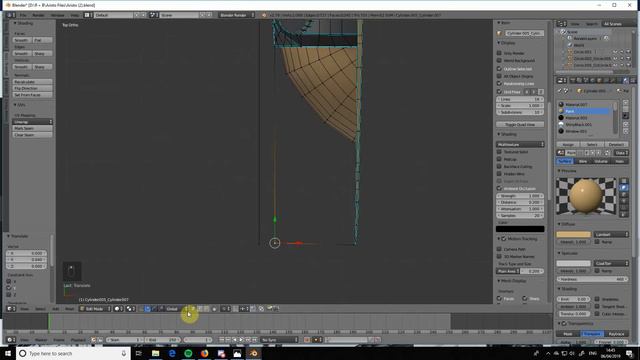Click the outliner editor type icon
The height and width of the screenshot is (360, 640).
[562, 24]
